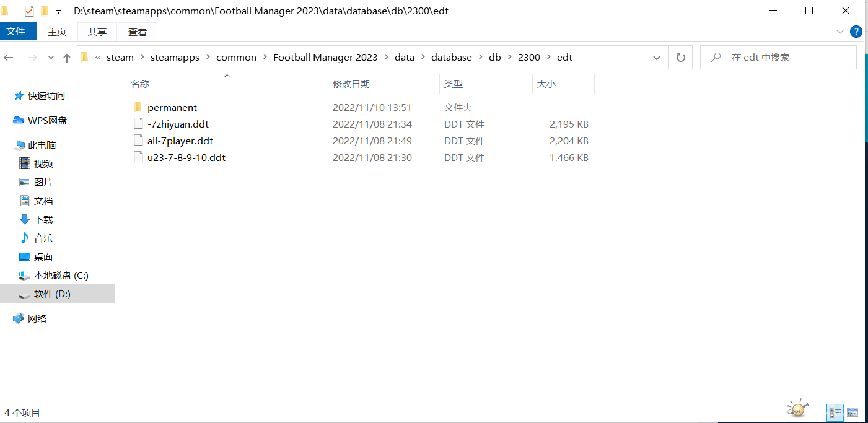Switch to details view in status bar
The height and width of the screenshot is (423, 868).
[835, 412]
